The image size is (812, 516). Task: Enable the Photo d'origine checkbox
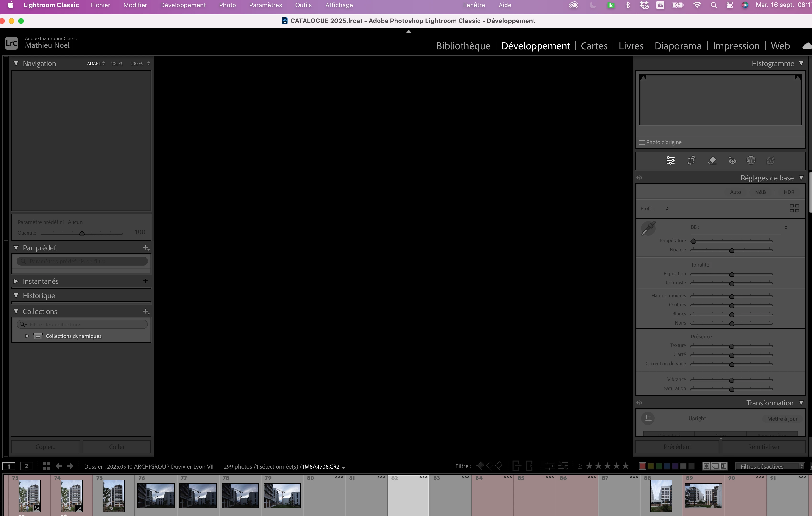click(x=642, y=142)
